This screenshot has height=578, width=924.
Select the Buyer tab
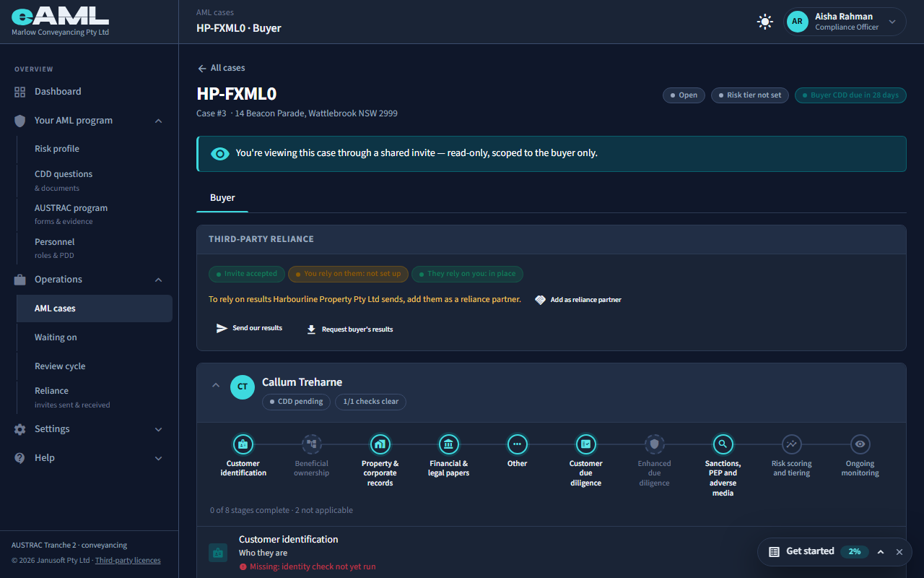(x=222, y=198)
